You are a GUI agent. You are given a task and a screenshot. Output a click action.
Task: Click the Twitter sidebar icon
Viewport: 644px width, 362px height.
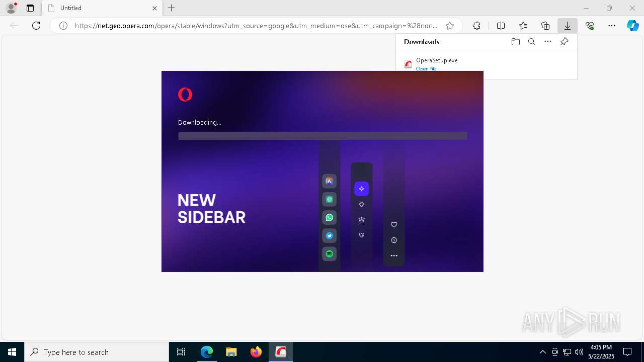[330, 236]
